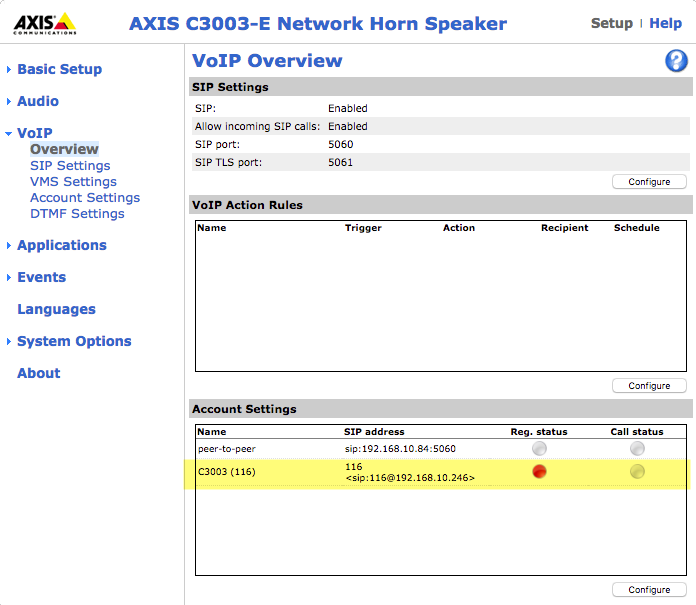Click the Help link in header
696x605 pixels.
[665, 23]
